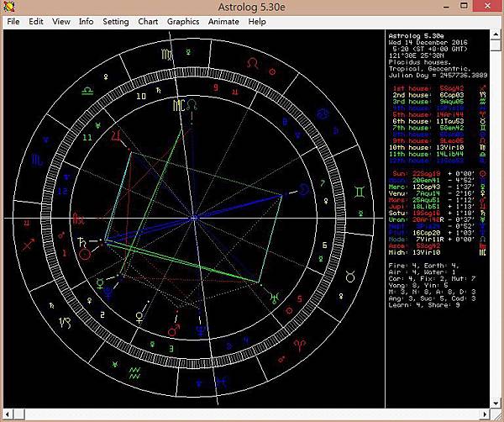This screenshot has width=504, height=422.
Task: Click the red Jupiter glyph near house 11
Action: pyautogui.click(x=116, y=136)
